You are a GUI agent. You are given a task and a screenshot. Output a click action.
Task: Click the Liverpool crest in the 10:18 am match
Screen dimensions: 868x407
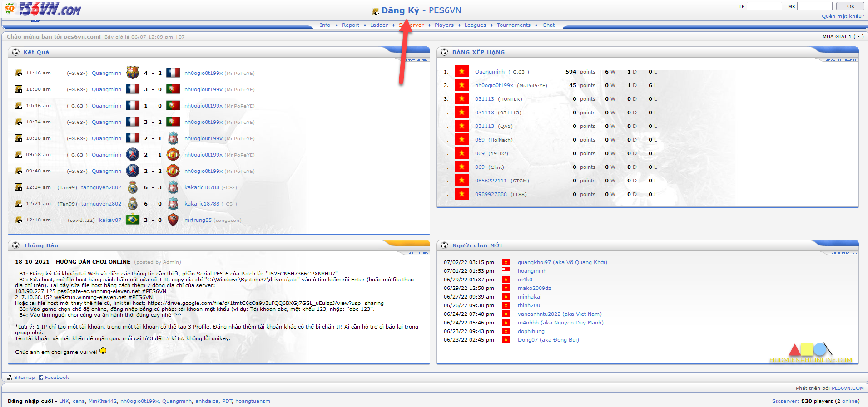pos(173,138)
